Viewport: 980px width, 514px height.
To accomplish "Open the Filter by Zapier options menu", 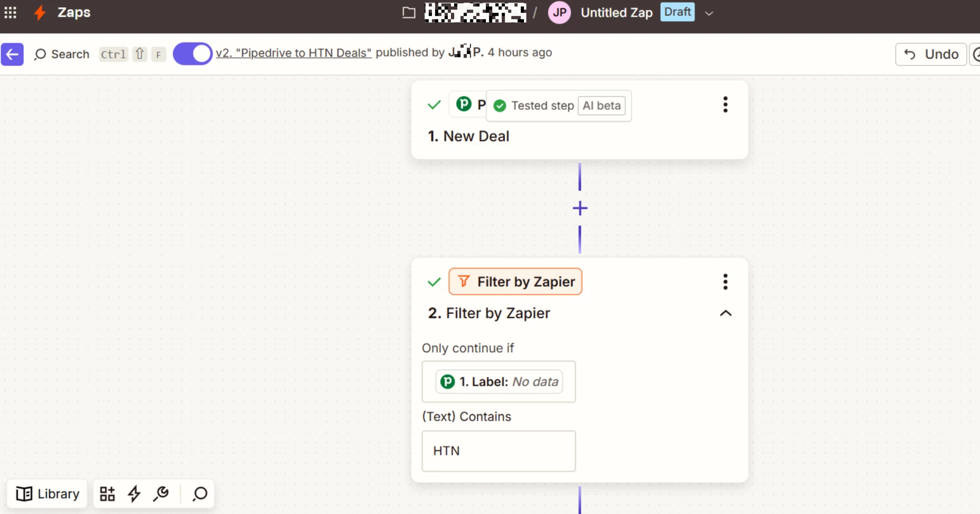I will (x=725, y=282).
